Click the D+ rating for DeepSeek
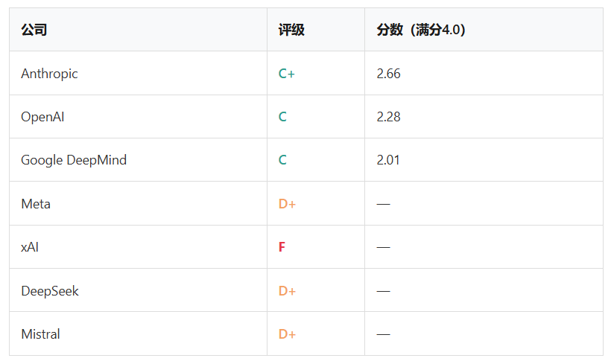This screenshot has height=364, width=611. coord(287,291)
